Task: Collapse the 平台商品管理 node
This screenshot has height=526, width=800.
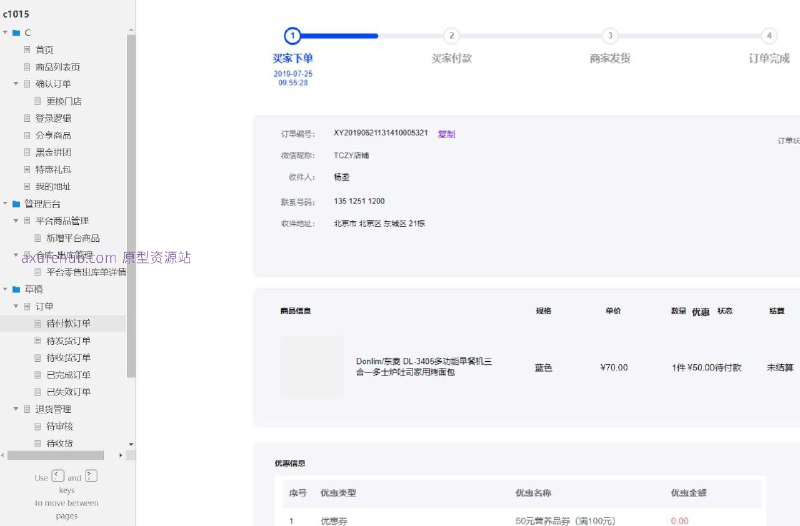Action: (x=16, y=221)
